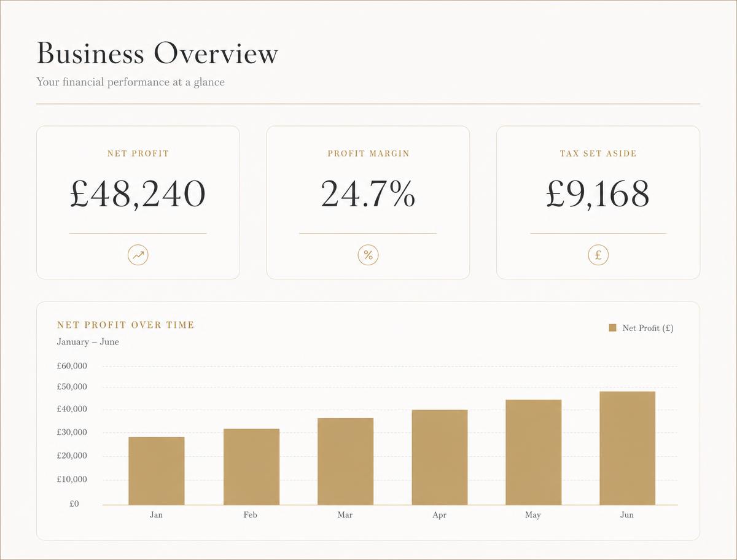Click the £40,000 y-axis label
This screenshot has height=560, width=737.
(x=72, y=409)
